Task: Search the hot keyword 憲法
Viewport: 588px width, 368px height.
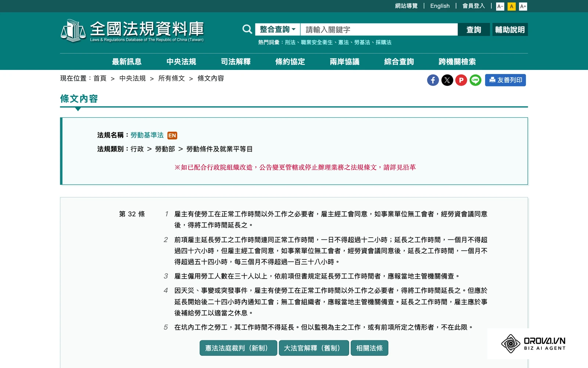Action: (x=344, y=42)
